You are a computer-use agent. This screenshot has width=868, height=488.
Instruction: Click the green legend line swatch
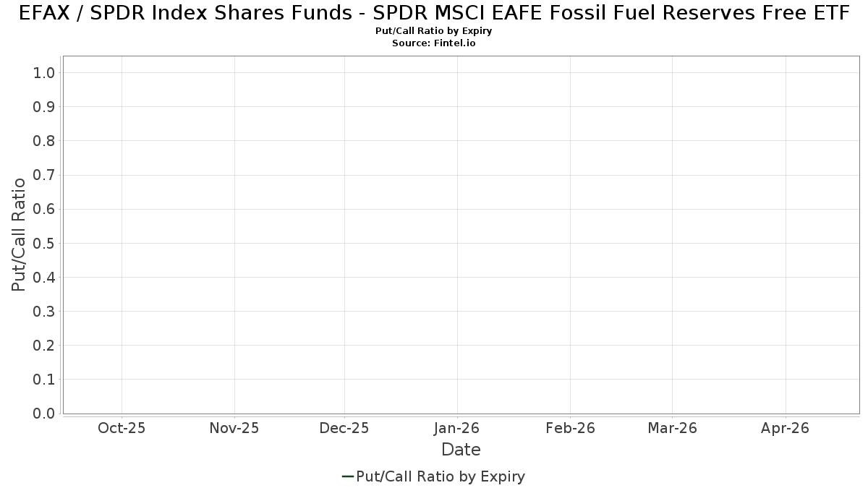[x=347, y=476]
